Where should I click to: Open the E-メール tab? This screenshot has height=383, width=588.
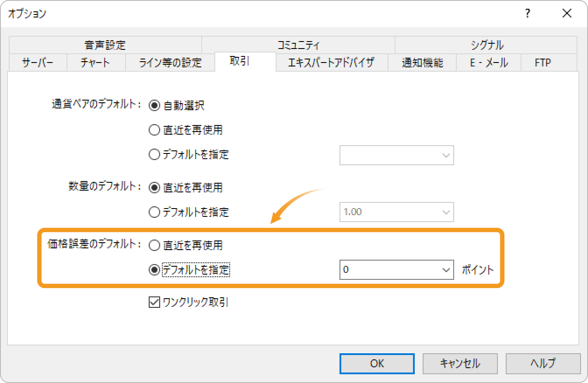[489, 63]
